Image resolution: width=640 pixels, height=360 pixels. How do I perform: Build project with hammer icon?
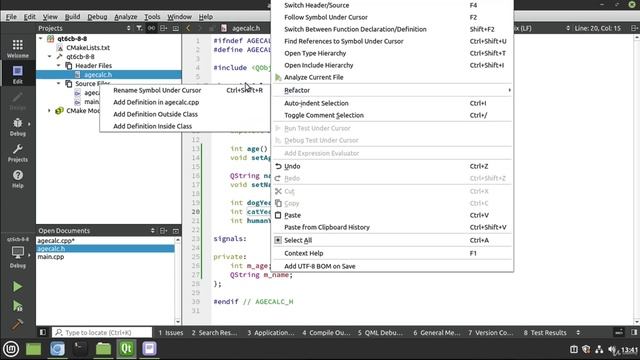click(x=18, y=324)
